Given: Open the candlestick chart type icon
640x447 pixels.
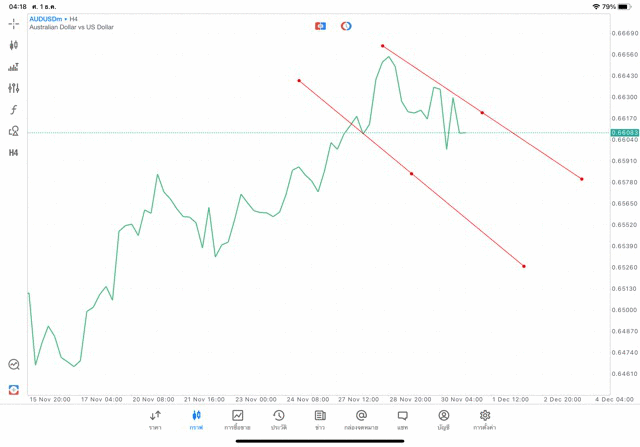Looking at the screenshot, I should (14, 45).
